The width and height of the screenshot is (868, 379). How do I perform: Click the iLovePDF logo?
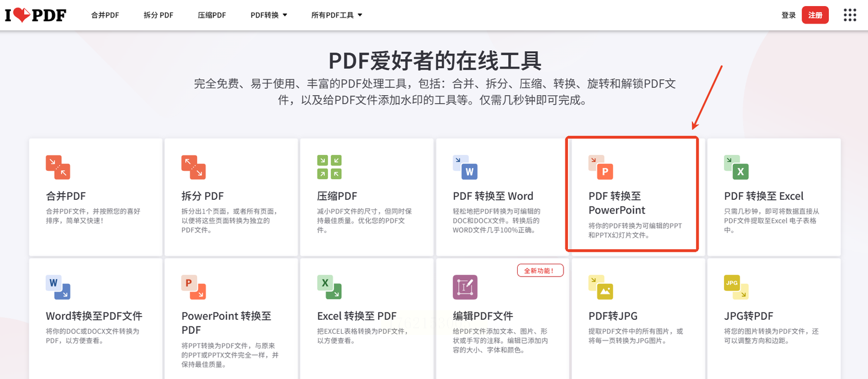click(x=36, y=15)
